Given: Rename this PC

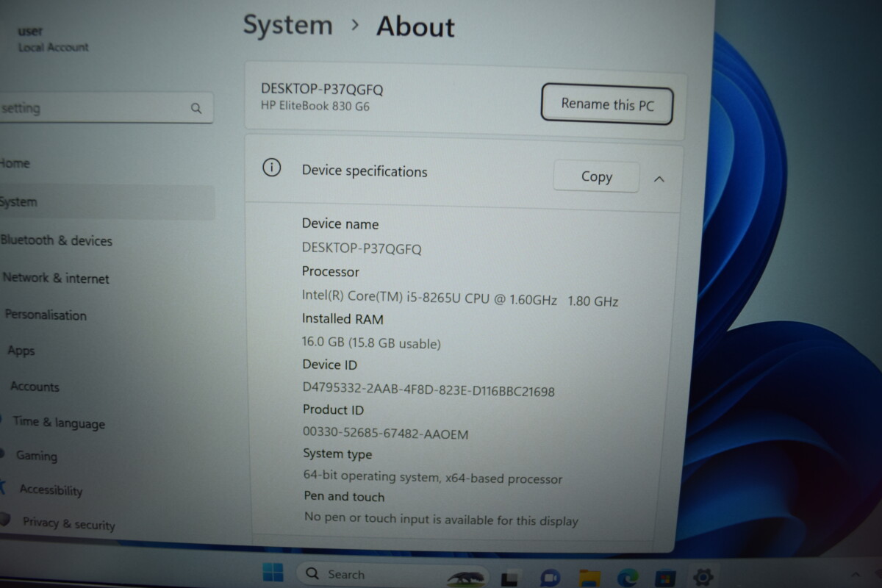Looking at the screenshot, I should [607, 104].
